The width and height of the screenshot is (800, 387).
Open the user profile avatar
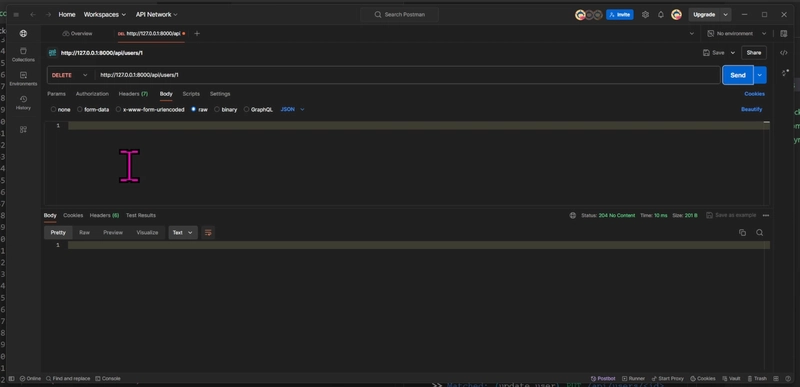[x=677, y=15]
